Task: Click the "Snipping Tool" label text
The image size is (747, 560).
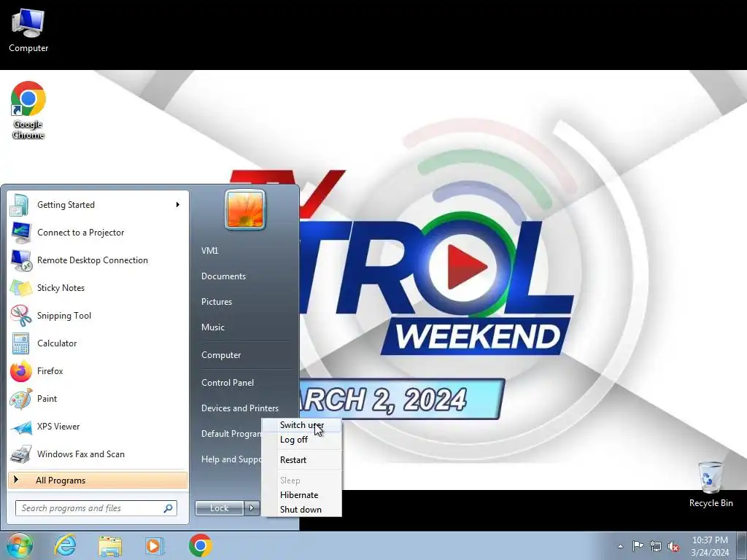Action: [x=64, y=316]
